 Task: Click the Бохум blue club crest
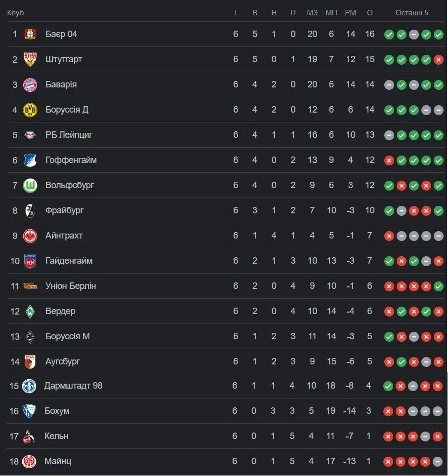29,411
